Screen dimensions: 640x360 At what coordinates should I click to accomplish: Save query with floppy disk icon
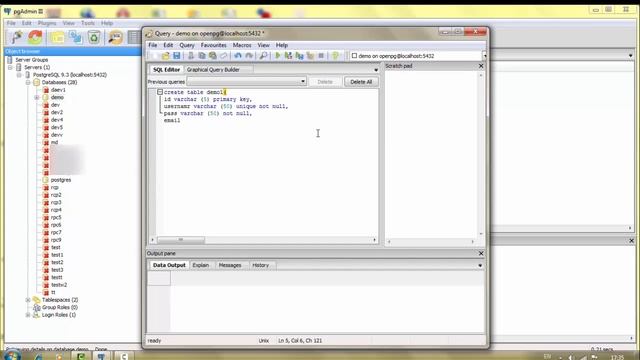[176, 56]
